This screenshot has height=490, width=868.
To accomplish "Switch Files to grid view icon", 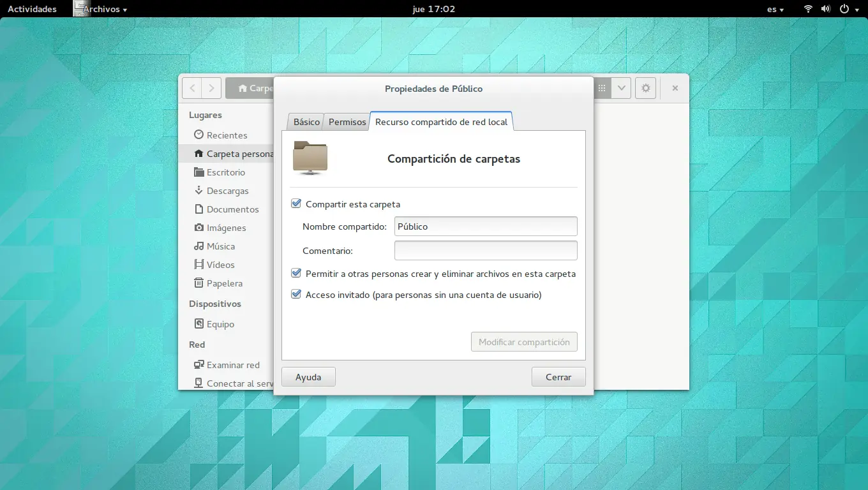I will 602,88.
